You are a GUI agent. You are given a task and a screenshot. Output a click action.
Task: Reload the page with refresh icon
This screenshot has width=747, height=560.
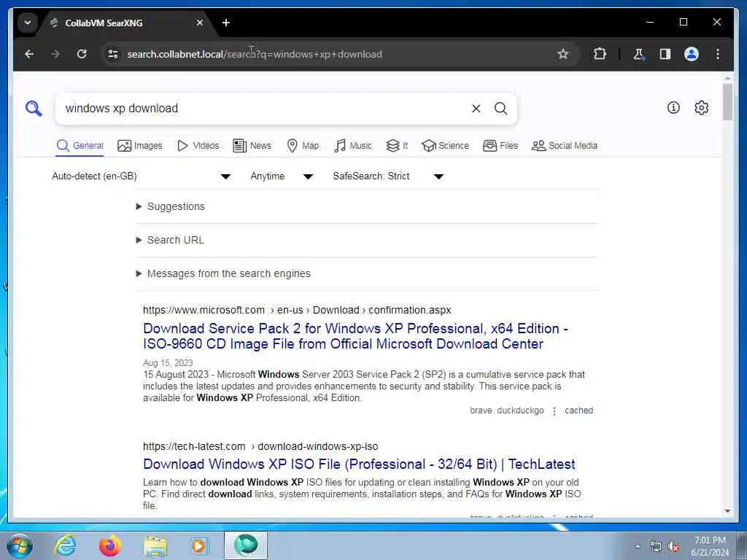[82, 54]
